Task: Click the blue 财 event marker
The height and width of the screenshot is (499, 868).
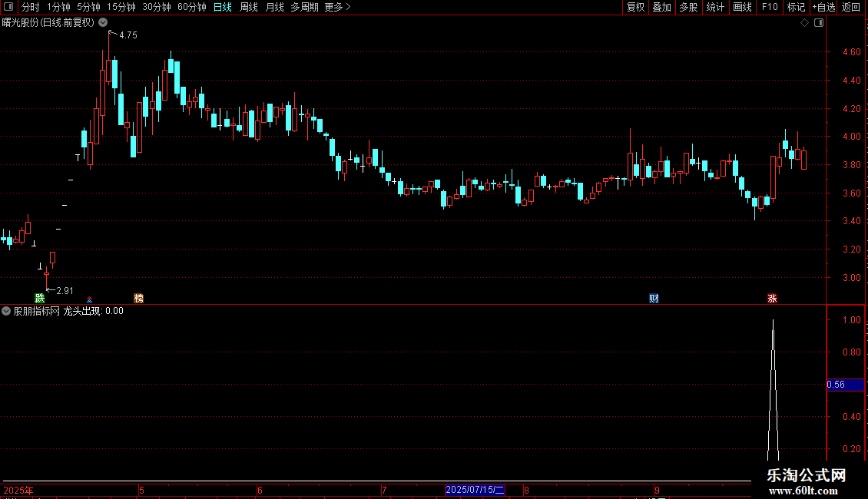Action: tap(654, 298)
